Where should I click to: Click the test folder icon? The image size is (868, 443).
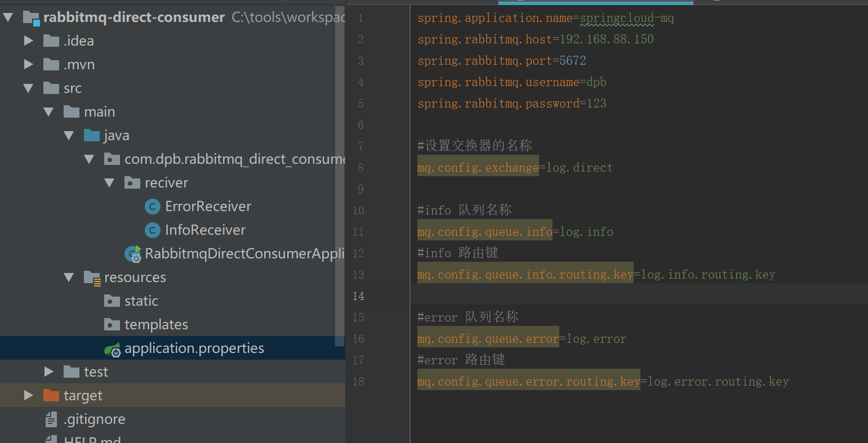72,372
